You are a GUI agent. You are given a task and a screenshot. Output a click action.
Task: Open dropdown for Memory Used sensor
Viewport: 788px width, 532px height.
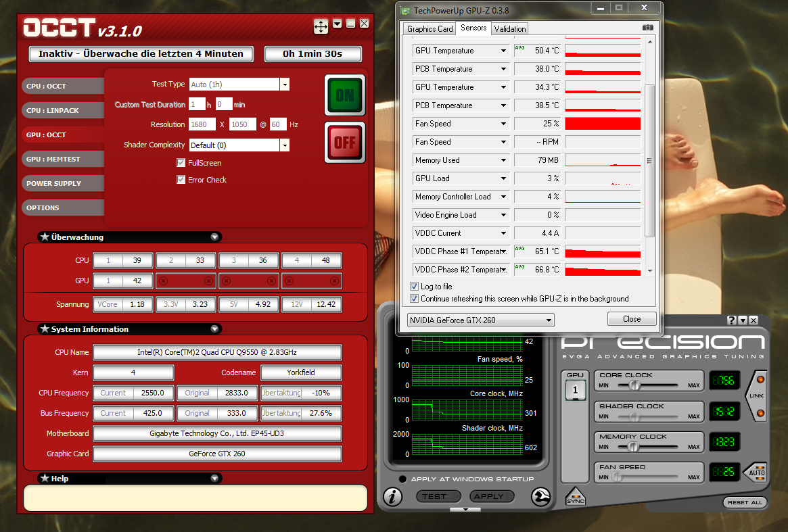coord(503,160)
